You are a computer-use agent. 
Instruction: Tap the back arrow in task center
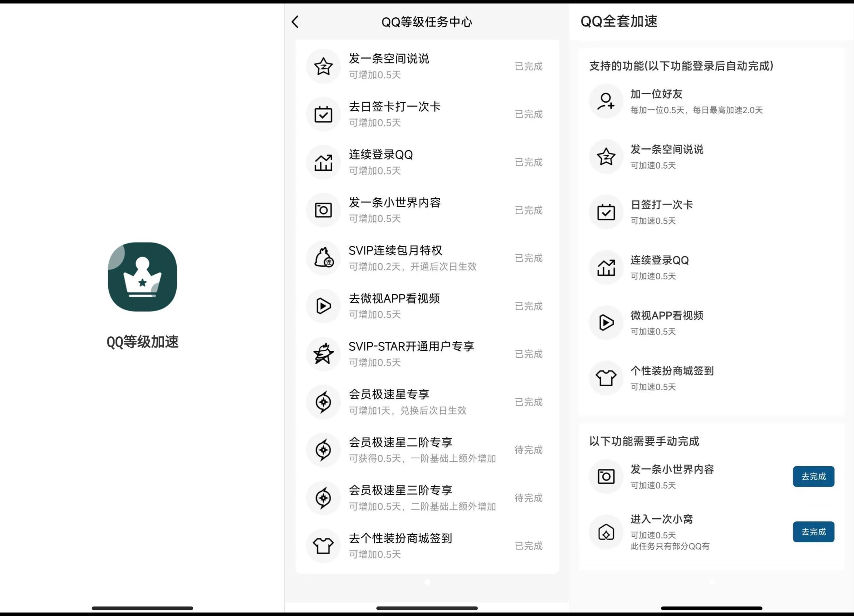pos(295,22)
